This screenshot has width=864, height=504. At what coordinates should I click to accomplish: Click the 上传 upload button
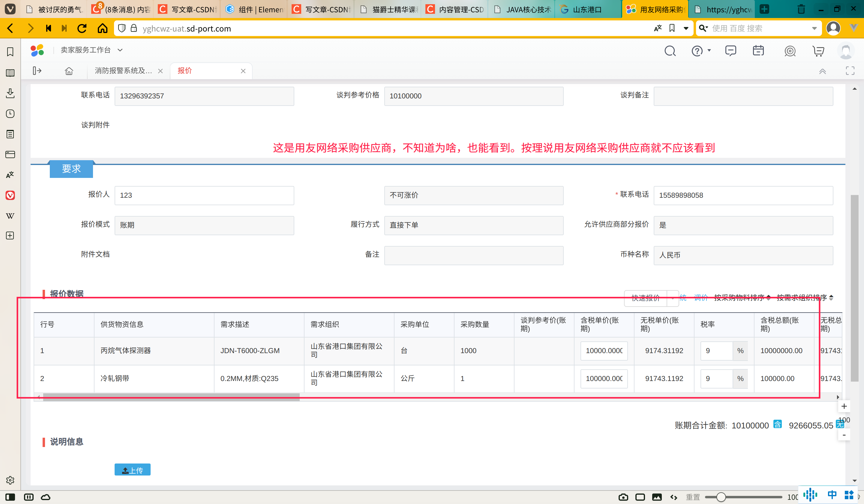(132, 470)
